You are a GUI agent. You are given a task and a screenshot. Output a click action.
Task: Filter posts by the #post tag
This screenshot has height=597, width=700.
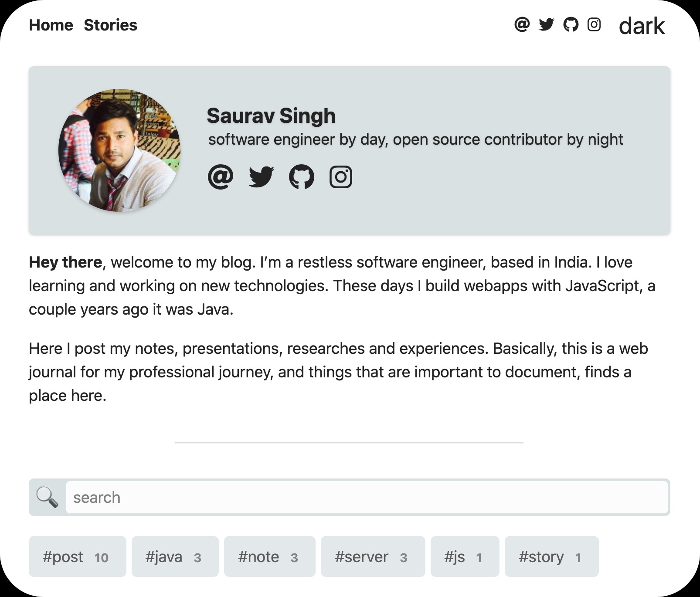(77, 556)
